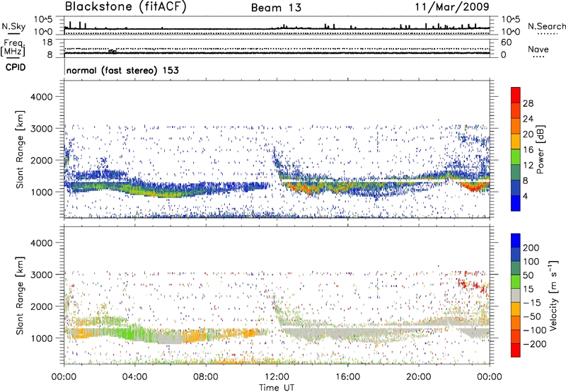The height and width of the screenshot is (392, 566).
Task: Click the '04:00' time tick label
Action: pos(134,377)
